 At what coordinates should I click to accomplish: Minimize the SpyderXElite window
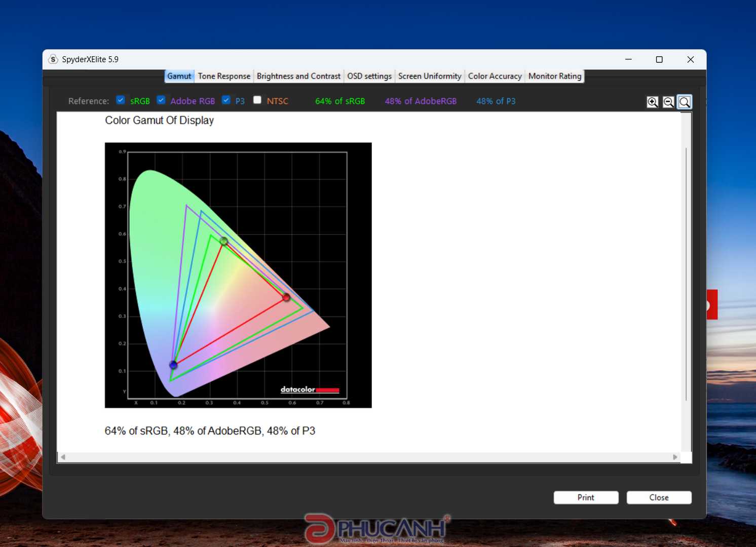(x=628, y=59)
